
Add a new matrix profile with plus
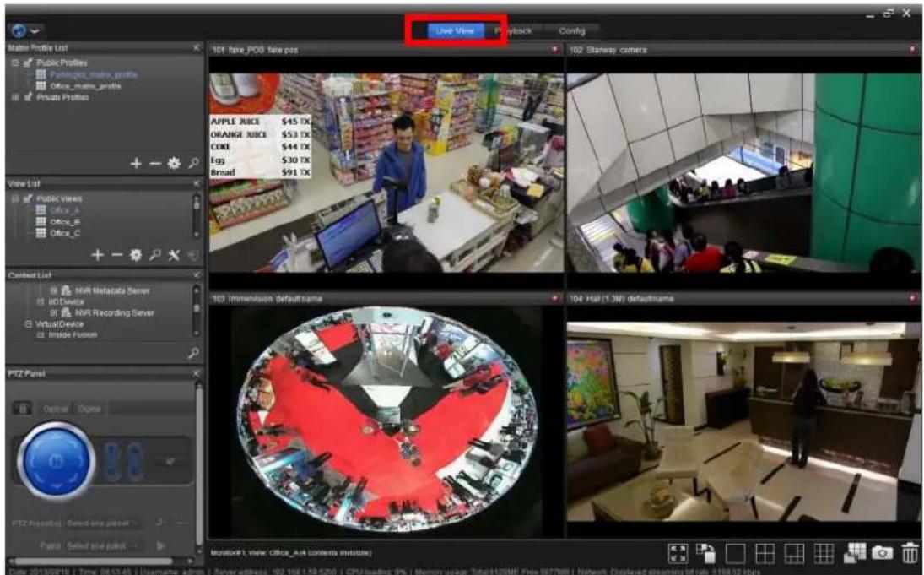(x=136, y=163)
